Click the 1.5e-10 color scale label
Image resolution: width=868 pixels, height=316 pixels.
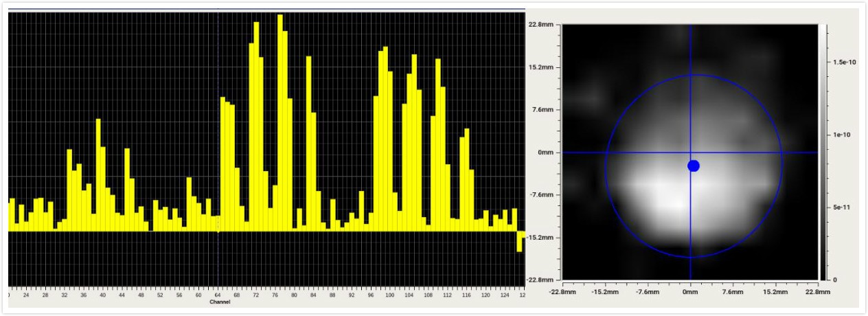click(x=843, y=62)
